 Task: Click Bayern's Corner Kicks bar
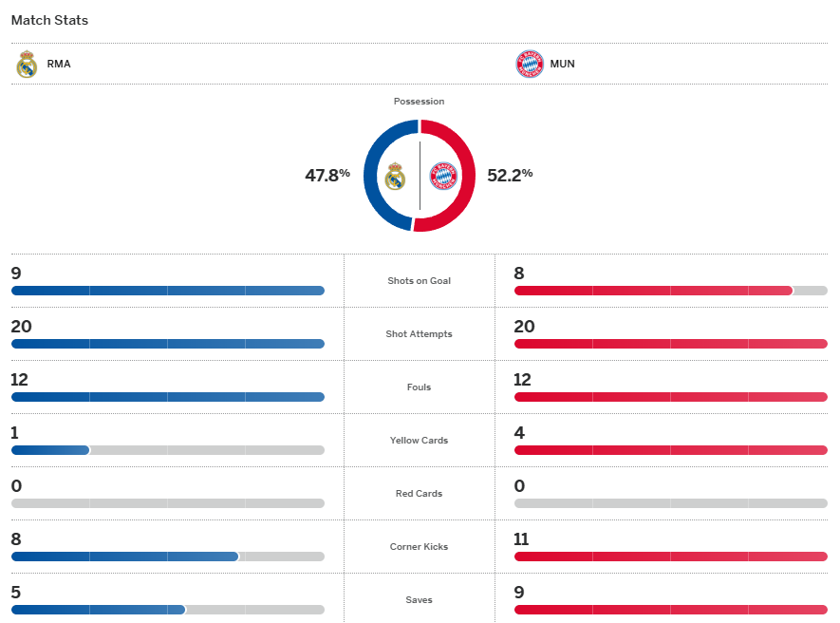point(670,557)
